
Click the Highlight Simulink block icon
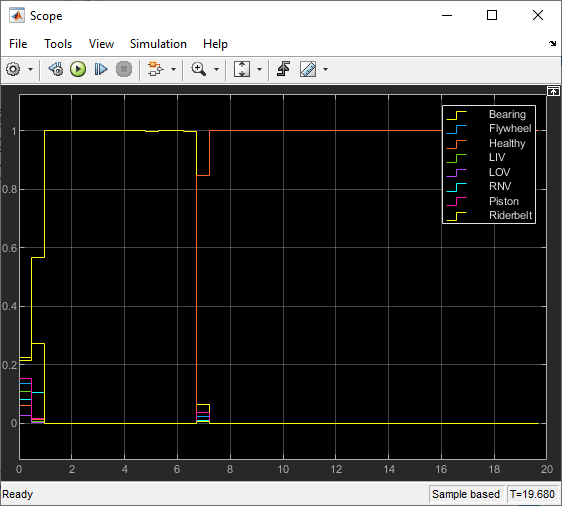[x=156, y=69]
